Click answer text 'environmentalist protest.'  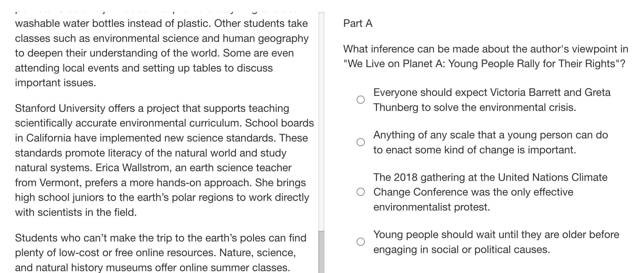pos(431,207)
